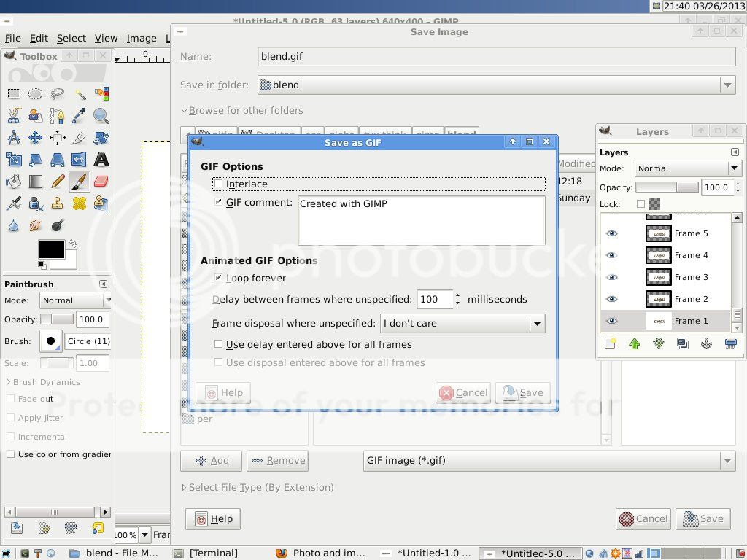The image size is (747, 560).
Task: Select the Zoom magnifier tool
Action: click(101, 116)
